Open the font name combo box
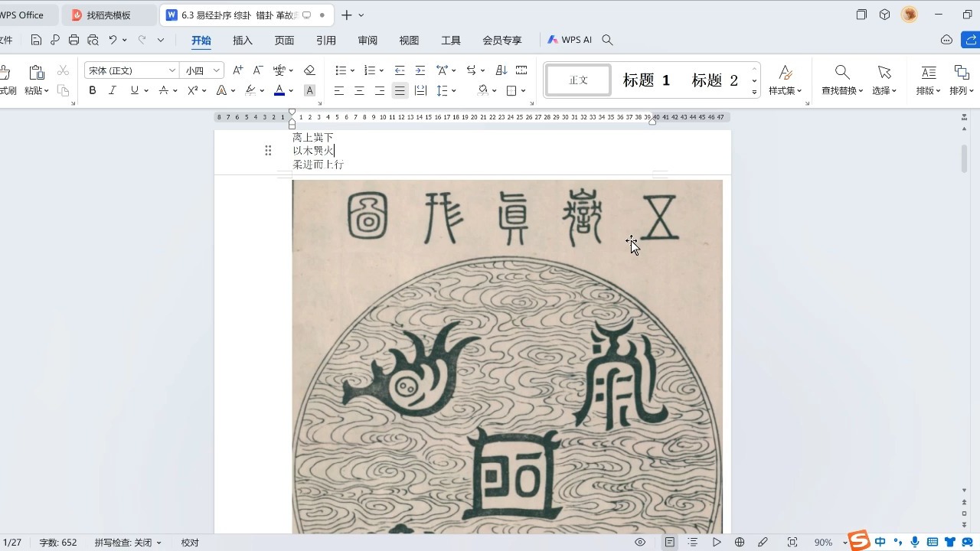 (132, 70)
